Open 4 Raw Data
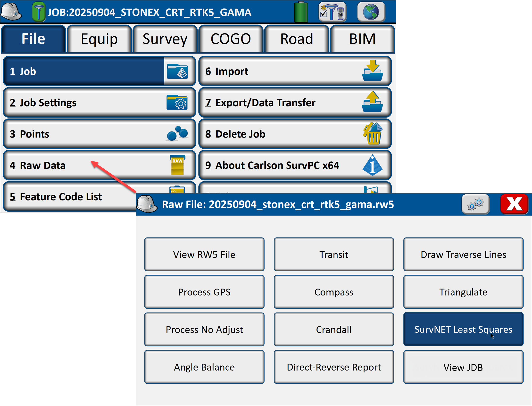 click(99, 165)
